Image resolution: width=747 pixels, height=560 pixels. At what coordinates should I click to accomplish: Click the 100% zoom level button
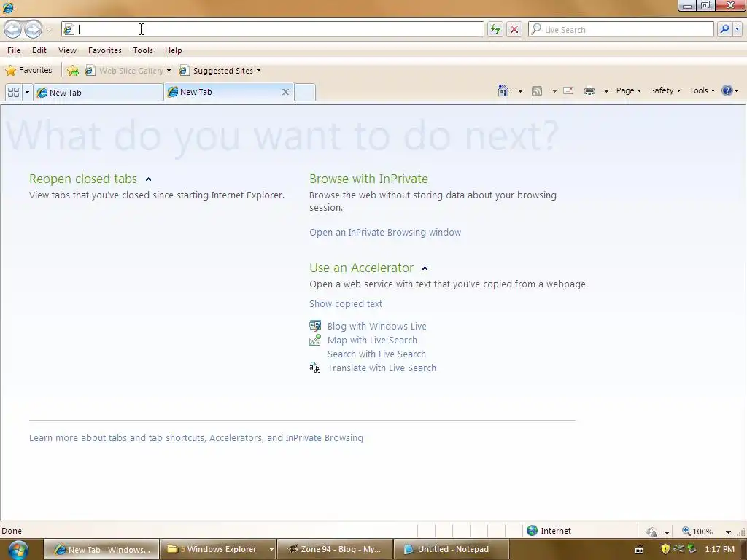pos(697,532)
